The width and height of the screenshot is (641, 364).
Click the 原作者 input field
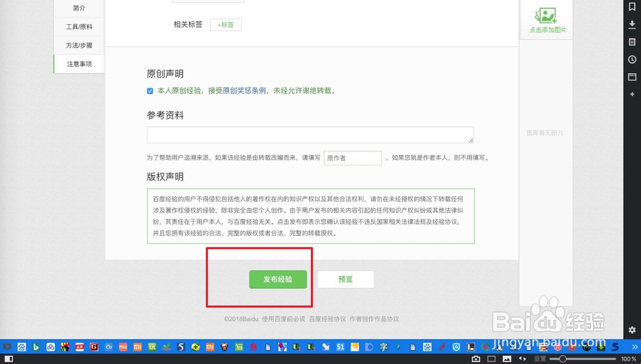click(353, 158)
